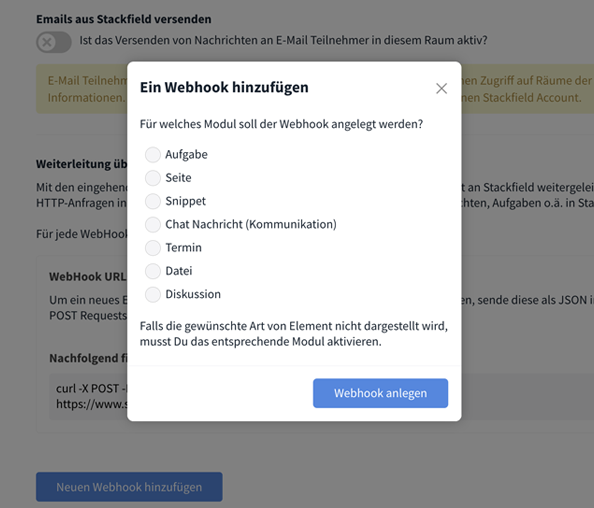Click the Diskussion label text
Image resolution: width=594 pixels, height=508 pixels.
[x=193, y=294]
